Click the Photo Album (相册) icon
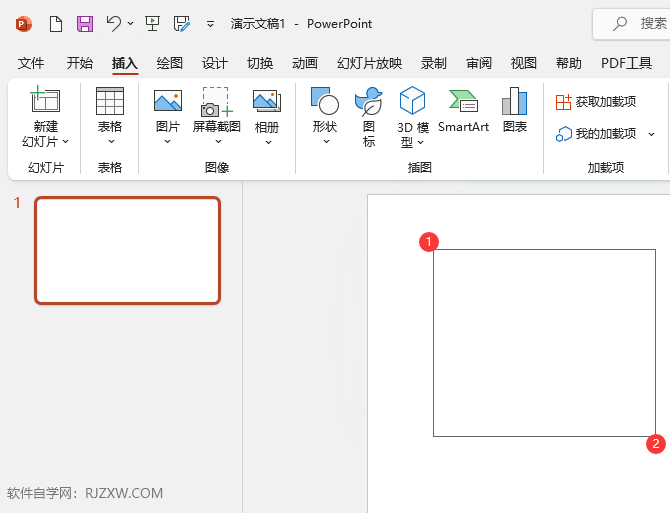This screenshot has height=513, width=670. (267, 101)
